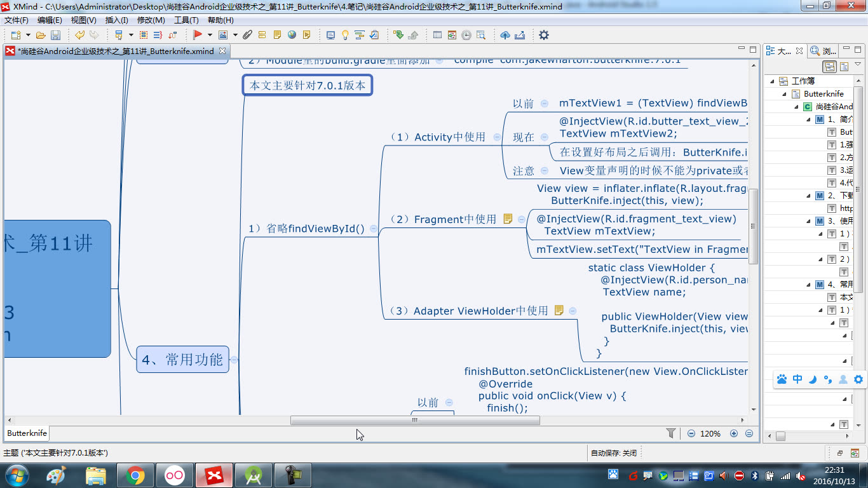Add a summary bracket via toolbar icon
The image size is (868, 488).
pyautogui.click(x=158, y=35)
